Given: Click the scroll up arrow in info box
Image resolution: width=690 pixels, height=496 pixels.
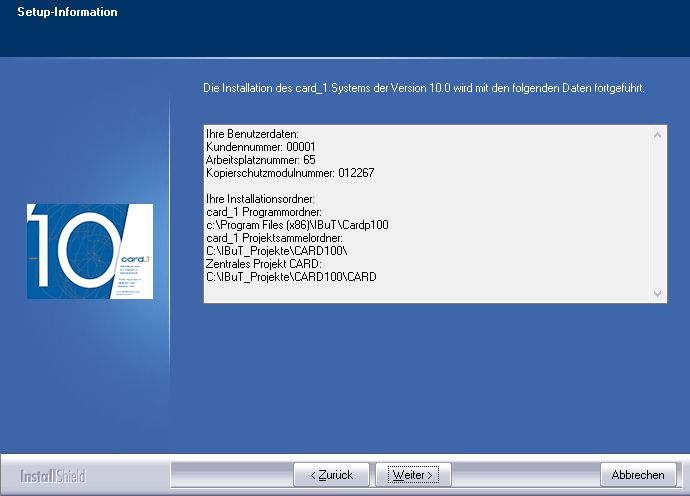Looking at the screenshot, I should coord(657,136).
